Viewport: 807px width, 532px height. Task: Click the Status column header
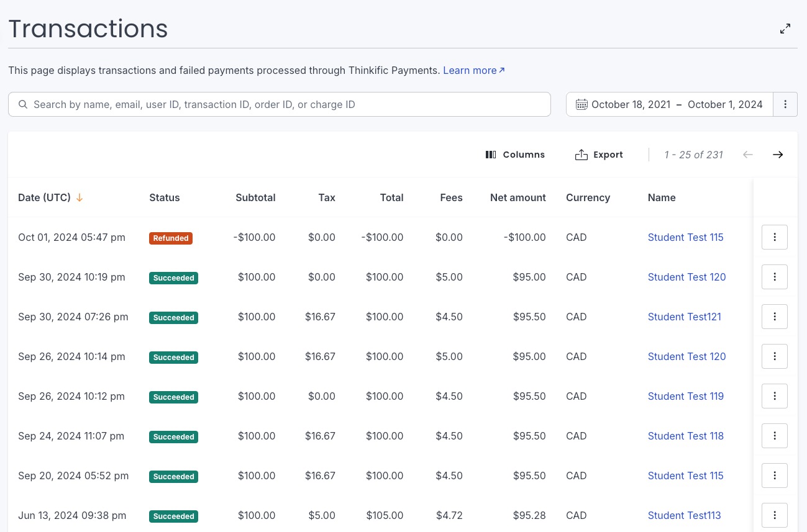pos(164,197)
